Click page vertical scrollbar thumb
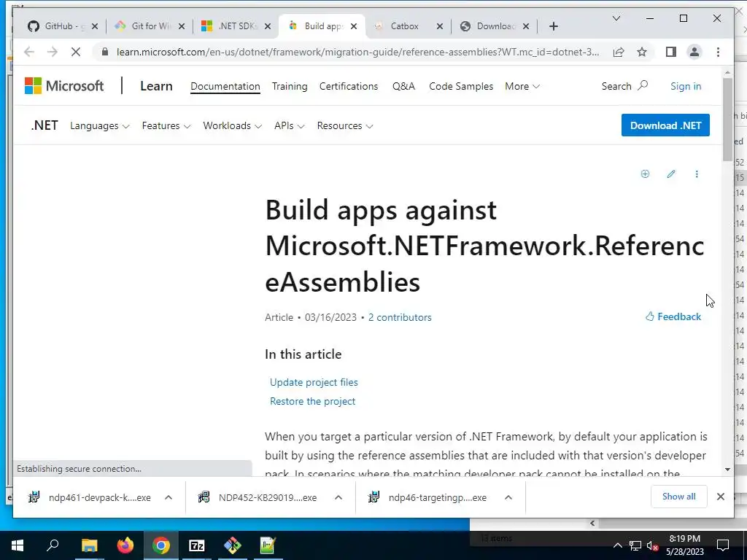Image resolution: width=747 pixels, height=560 pixels. tap(727, 119)
